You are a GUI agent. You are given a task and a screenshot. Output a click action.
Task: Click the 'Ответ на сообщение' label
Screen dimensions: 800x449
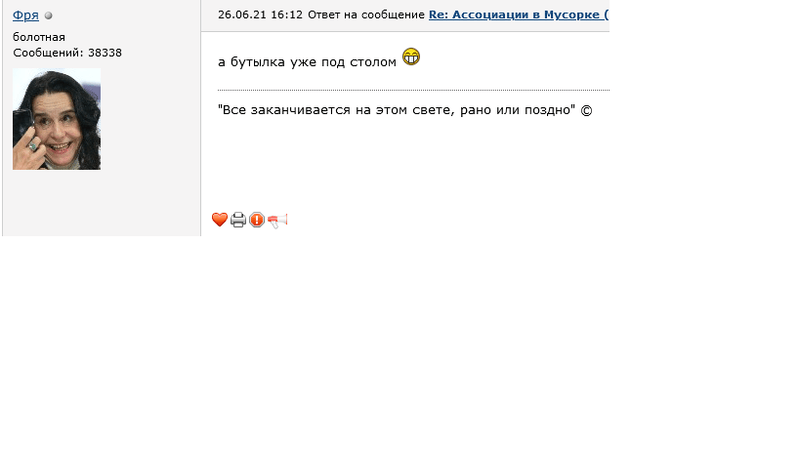366,15
